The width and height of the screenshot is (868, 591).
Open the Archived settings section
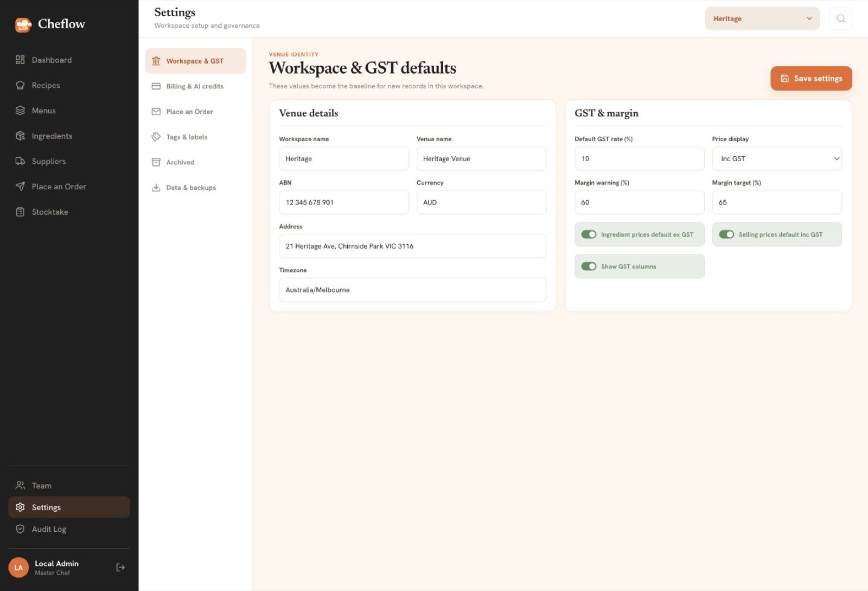point(195,162)
